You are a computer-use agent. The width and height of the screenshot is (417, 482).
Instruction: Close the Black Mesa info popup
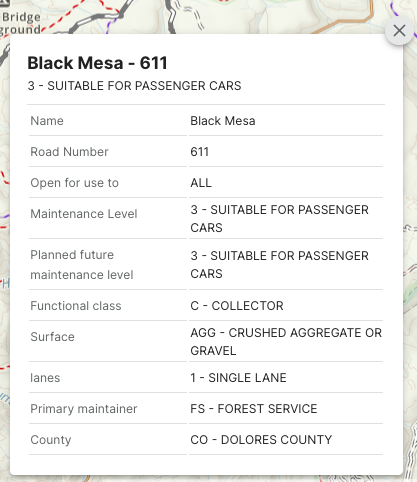(x=399, y=31)
